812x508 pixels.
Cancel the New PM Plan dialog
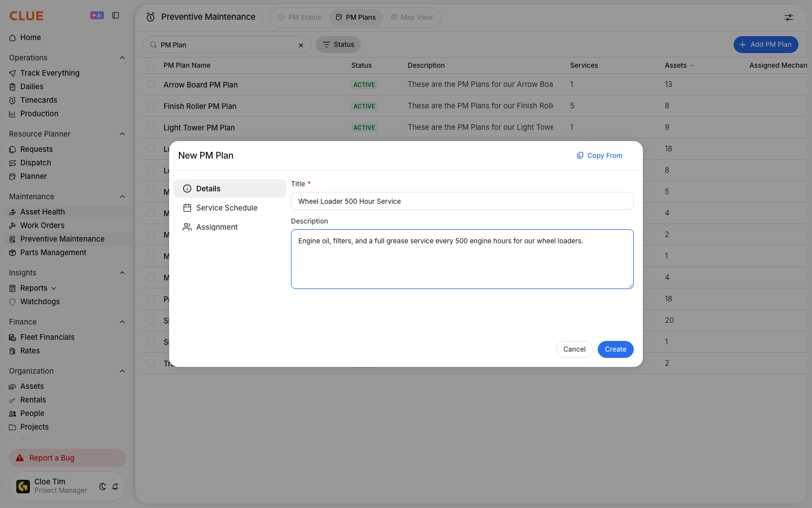tap(575, 349)
